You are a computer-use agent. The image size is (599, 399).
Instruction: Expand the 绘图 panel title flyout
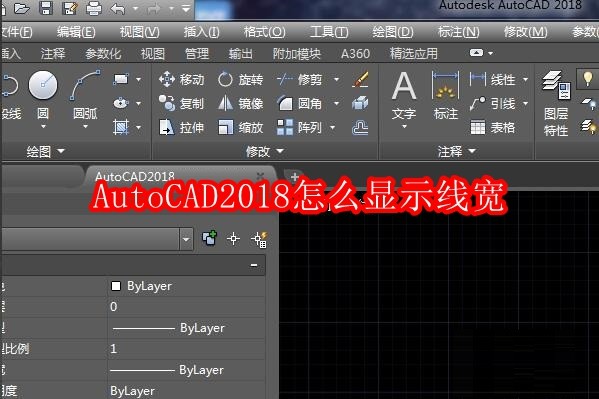pos(46,151)
